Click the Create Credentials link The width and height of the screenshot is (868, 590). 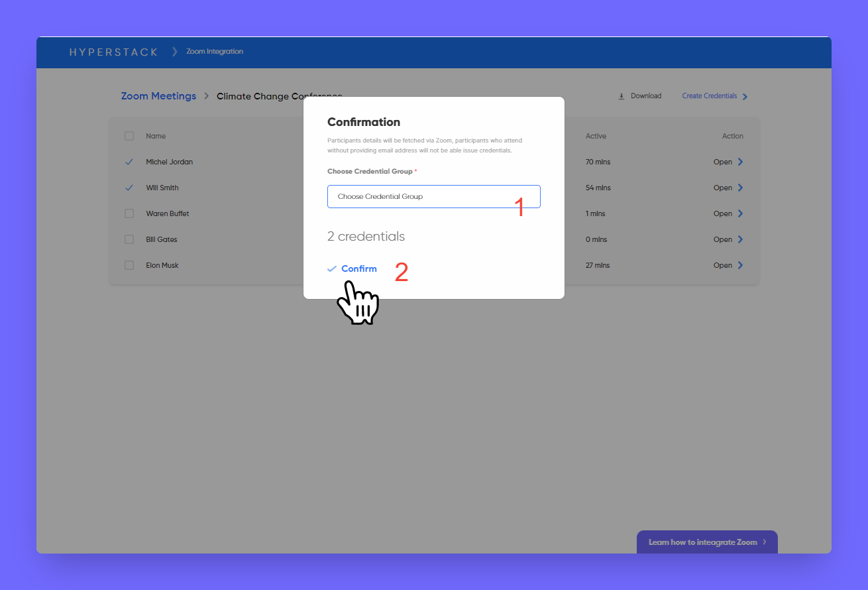(x=709, y=96)
